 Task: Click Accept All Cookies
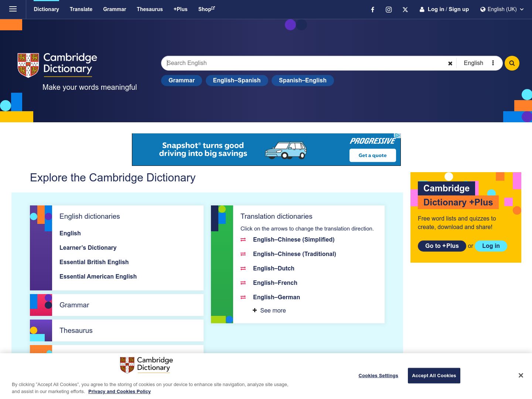tap(434, 376)
